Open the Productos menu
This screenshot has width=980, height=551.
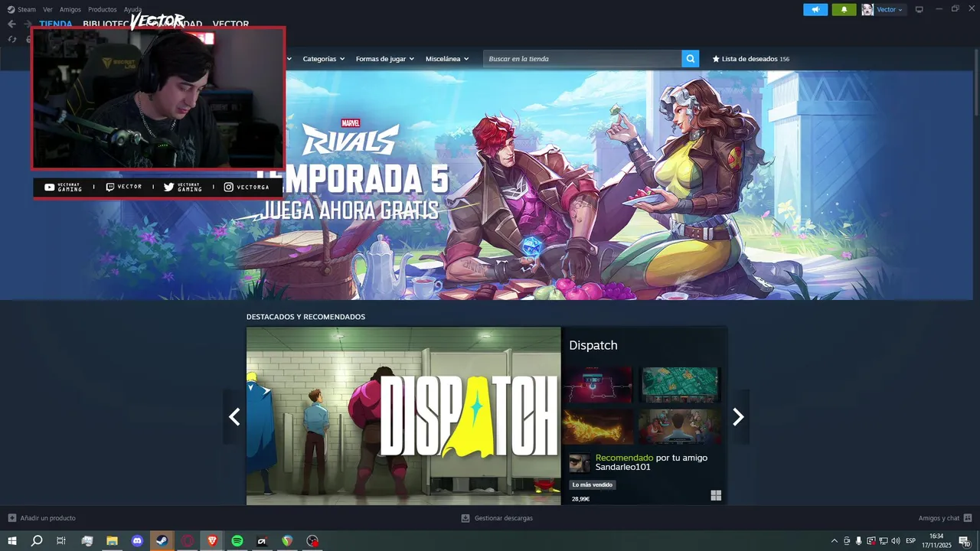[103, 10]
